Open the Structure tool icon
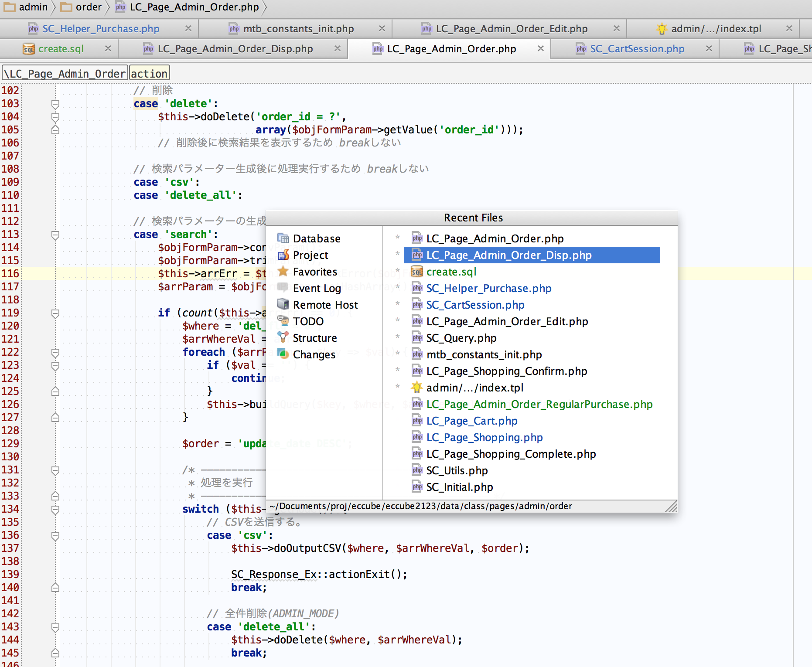The image size is (812, 667). coord(283,337)
